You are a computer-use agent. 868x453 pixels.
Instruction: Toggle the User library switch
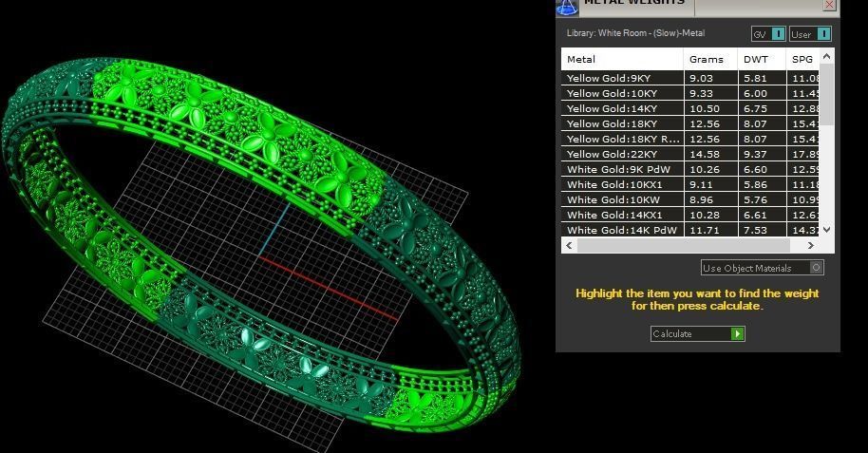tap(810, 34)
